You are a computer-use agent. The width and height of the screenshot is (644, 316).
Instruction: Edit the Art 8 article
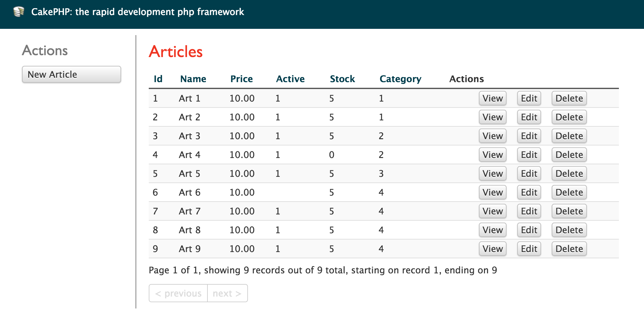click(529, 230)
